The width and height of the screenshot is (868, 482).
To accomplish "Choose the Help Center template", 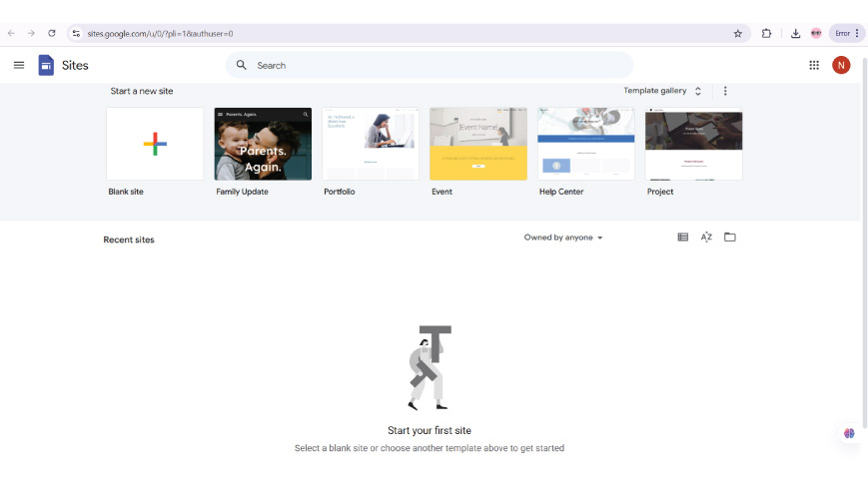I will (x=586, y=144).
